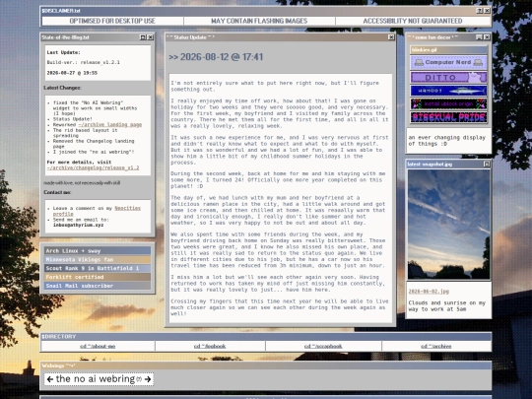Image resolution: width=532 pixels, height=399 pixels.
Task: Click the email address inbox@athyrium.xyz
Action: 79,225
